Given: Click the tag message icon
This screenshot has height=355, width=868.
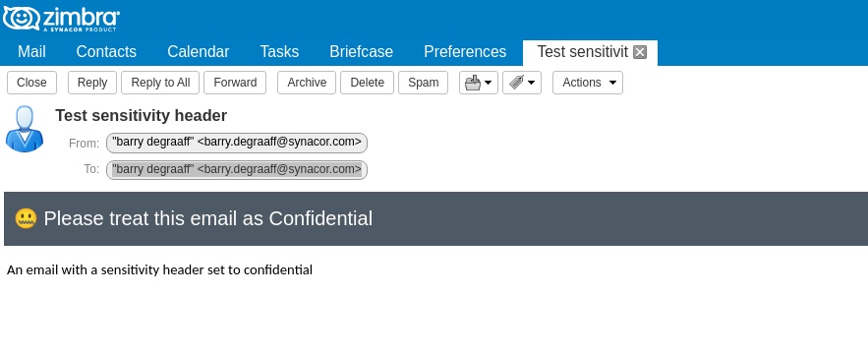Looking at the screenshot, I should point(516,83).
